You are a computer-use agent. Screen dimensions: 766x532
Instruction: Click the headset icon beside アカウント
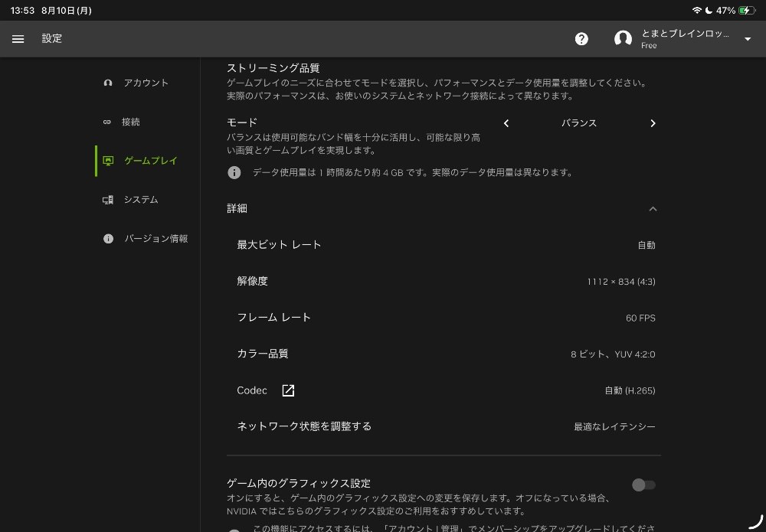click(x=108, y=83)
